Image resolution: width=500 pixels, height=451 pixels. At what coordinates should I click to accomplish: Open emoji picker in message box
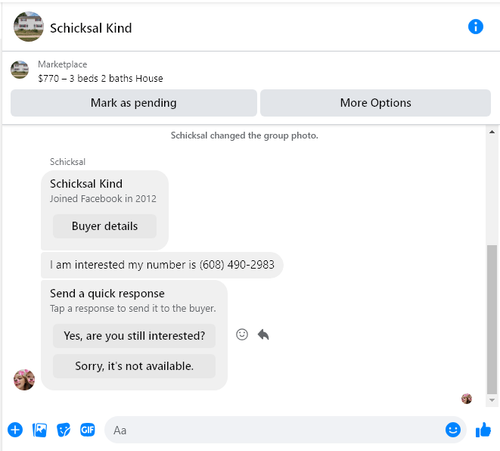click(453, 429)
